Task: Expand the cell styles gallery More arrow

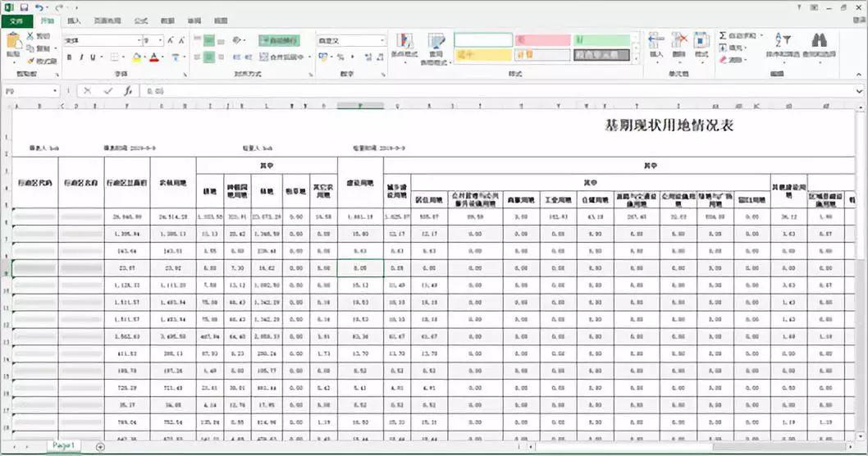Action: pos(636,57)
